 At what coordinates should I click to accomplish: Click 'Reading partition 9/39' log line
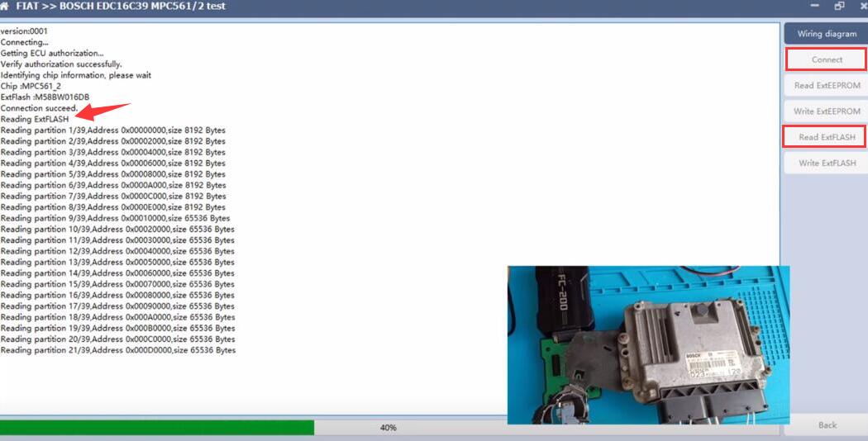(x=115, y=219)
